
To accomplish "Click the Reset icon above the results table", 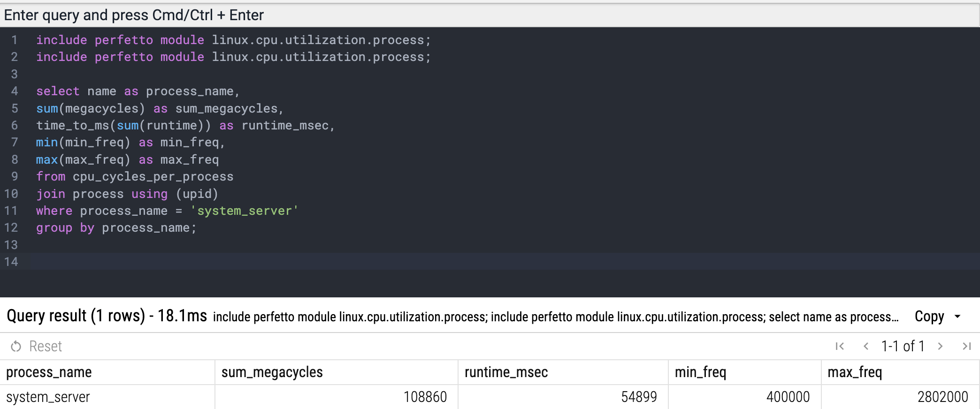I will 16,347.
